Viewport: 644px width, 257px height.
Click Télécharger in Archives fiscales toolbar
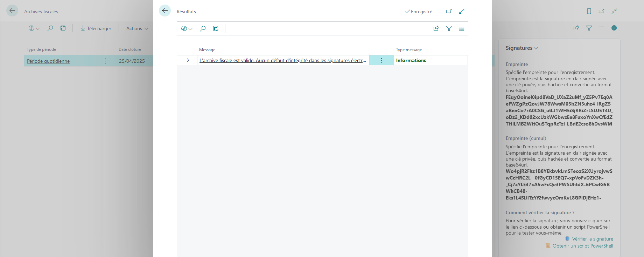coord(96,28)
